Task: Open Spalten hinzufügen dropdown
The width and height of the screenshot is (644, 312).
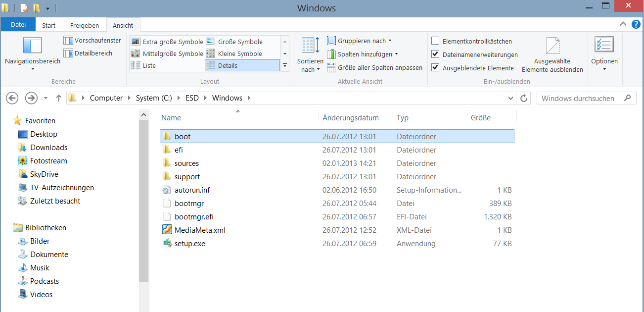Action: [363, 54]
